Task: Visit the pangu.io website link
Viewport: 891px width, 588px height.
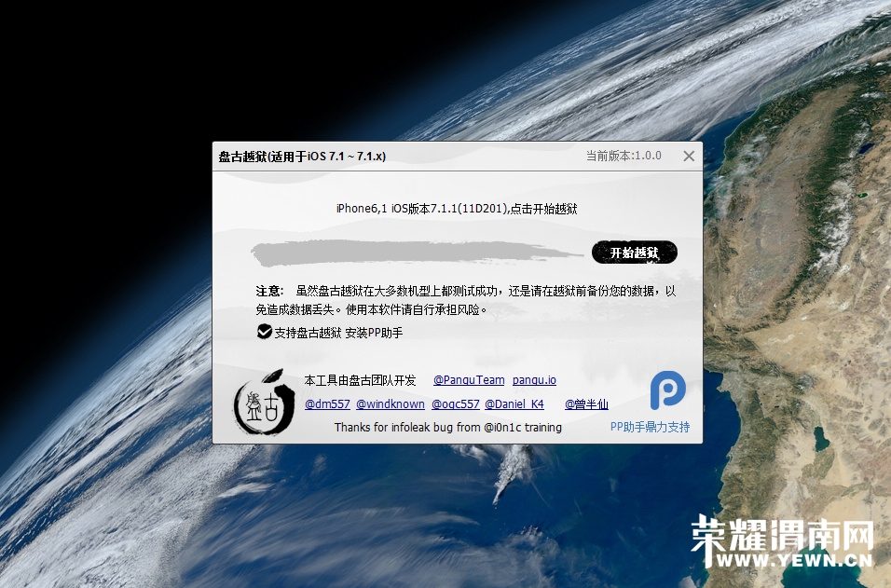Action: (534, 380)
